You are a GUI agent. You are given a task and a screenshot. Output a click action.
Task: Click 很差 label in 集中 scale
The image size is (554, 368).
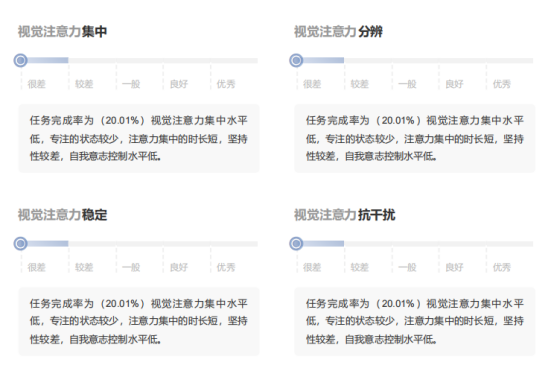point(37,84)
